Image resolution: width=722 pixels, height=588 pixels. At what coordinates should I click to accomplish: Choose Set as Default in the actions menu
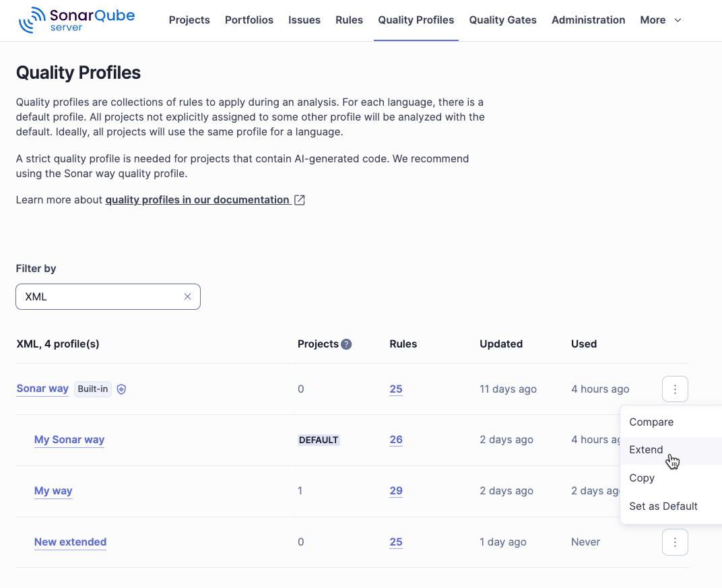coord(663,506)
